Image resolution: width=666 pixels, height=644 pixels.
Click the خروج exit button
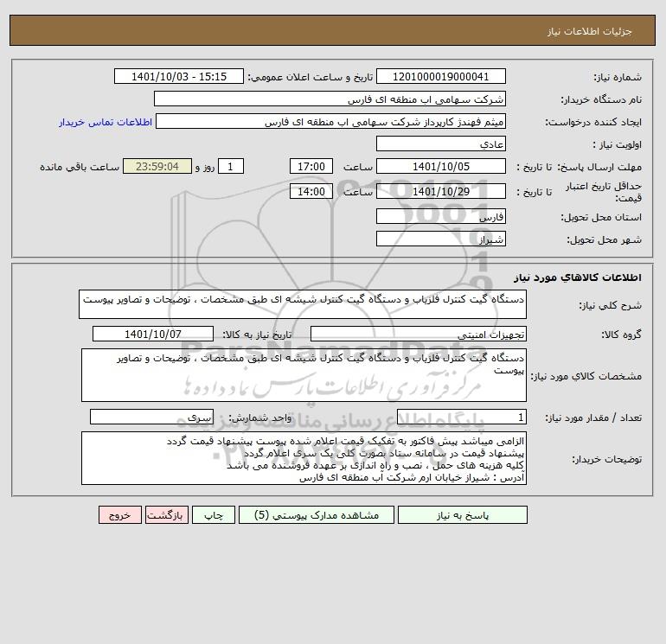coord(119,515)
